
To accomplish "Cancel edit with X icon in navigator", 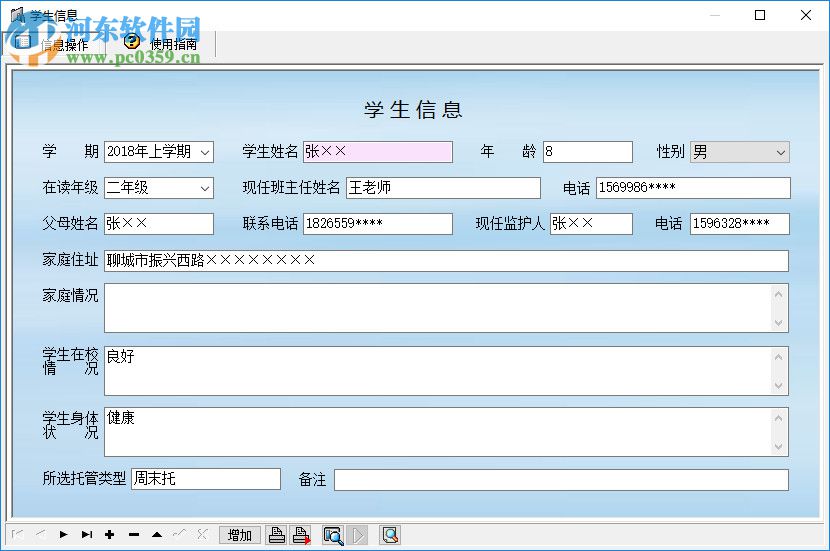I will tap(202, 535).
